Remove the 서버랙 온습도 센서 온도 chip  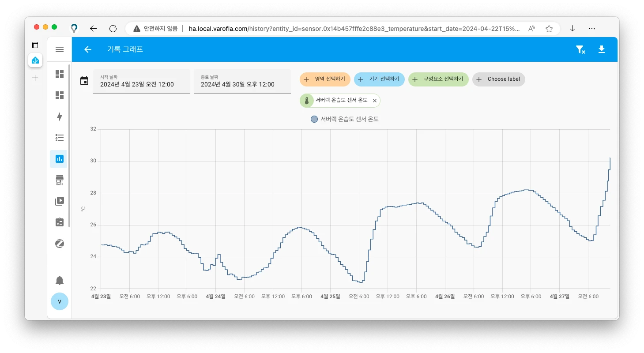pos(375,101)
